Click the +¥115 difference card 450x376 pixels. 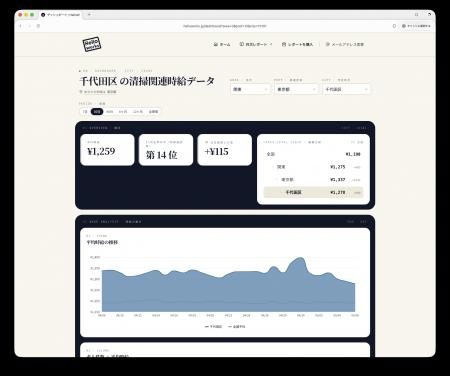coord(225,150)
